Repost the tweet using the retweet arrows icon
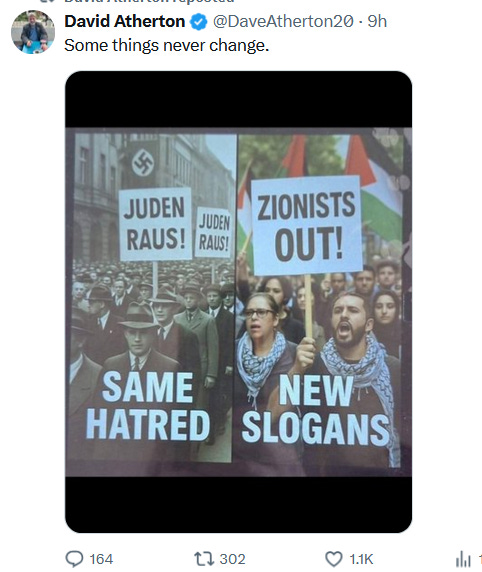This screenshot has height=572, width=482. [x=204, y=559]
